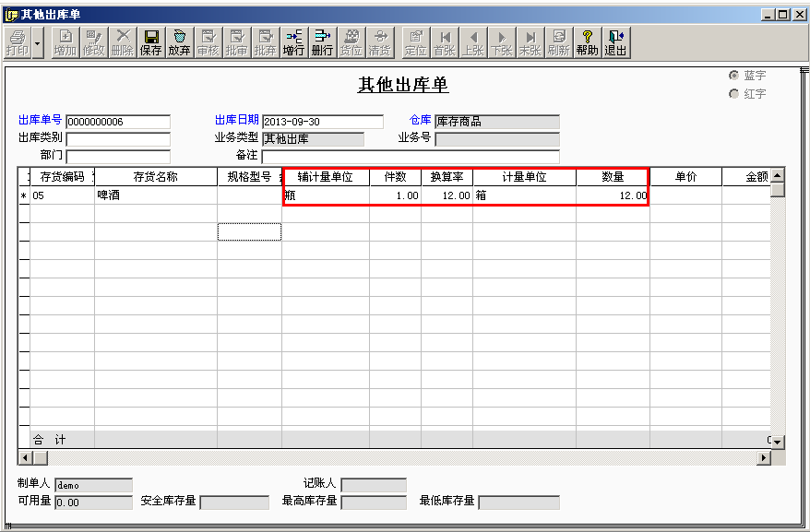Viewport: 810px width, 532px height.
Task: Insert a row with 增行 icon
Action: point(293,42)
